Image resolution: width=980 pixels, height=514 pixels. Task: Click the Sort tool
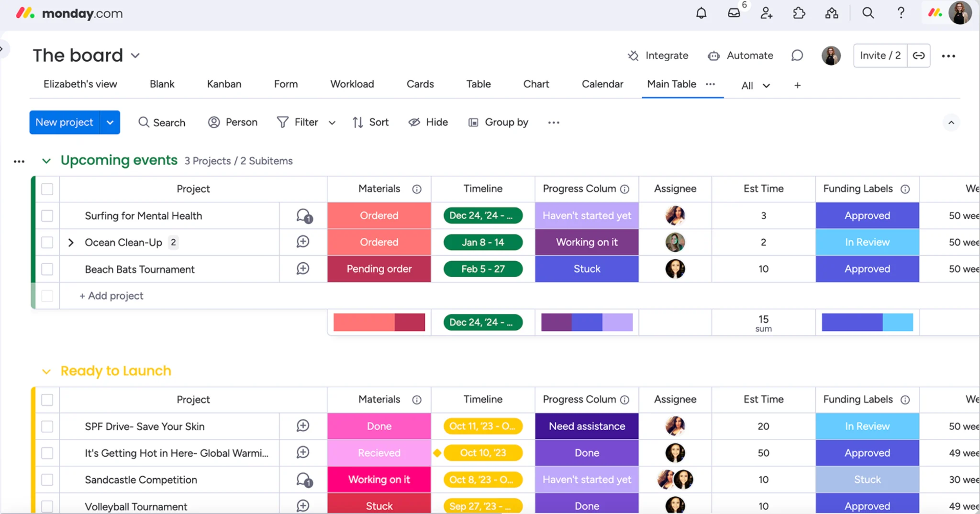point(370,123)
